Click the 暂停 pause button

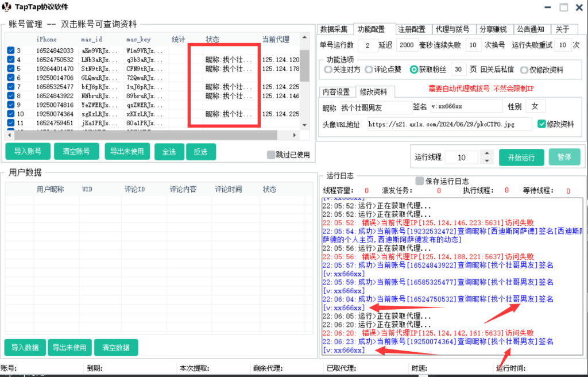[x=564, y=157]
